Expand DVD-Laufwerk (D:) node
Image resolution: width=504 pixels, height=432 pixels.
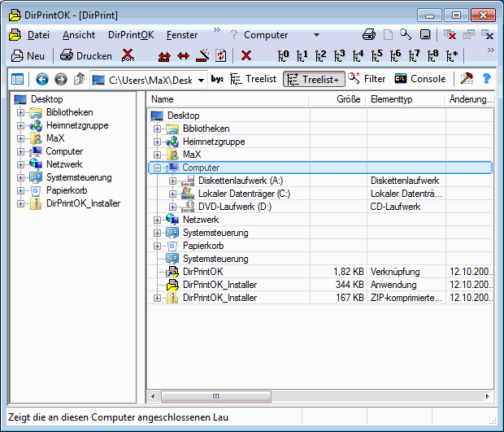pos(172,207)
